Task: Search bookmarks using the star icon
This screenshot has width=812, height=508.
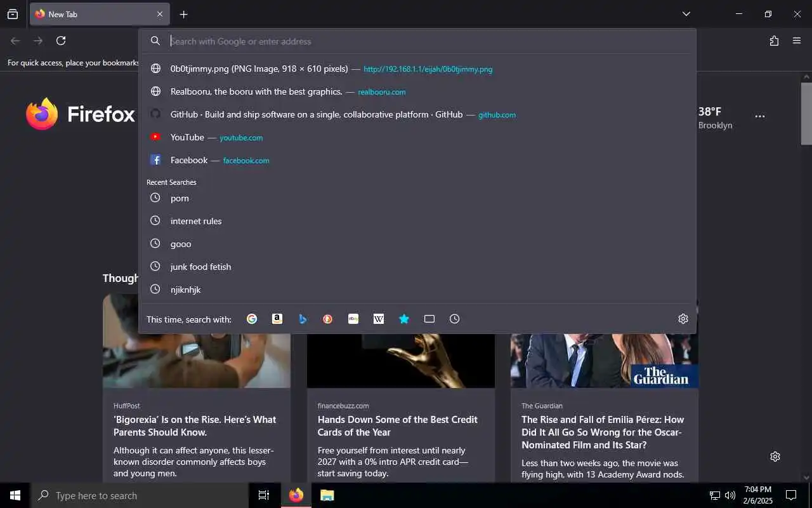Action: click(x=404, y=319)
